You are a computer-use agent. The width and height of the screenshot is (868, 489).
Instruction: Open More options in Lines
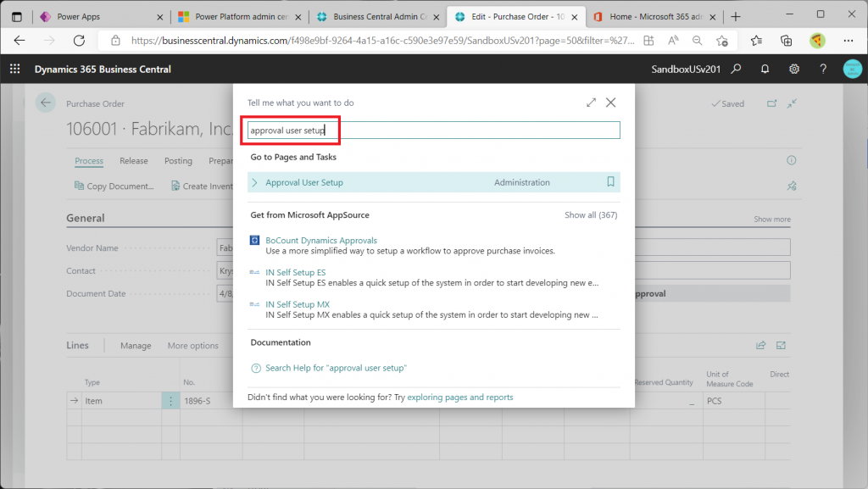click(x=193, y=345)
